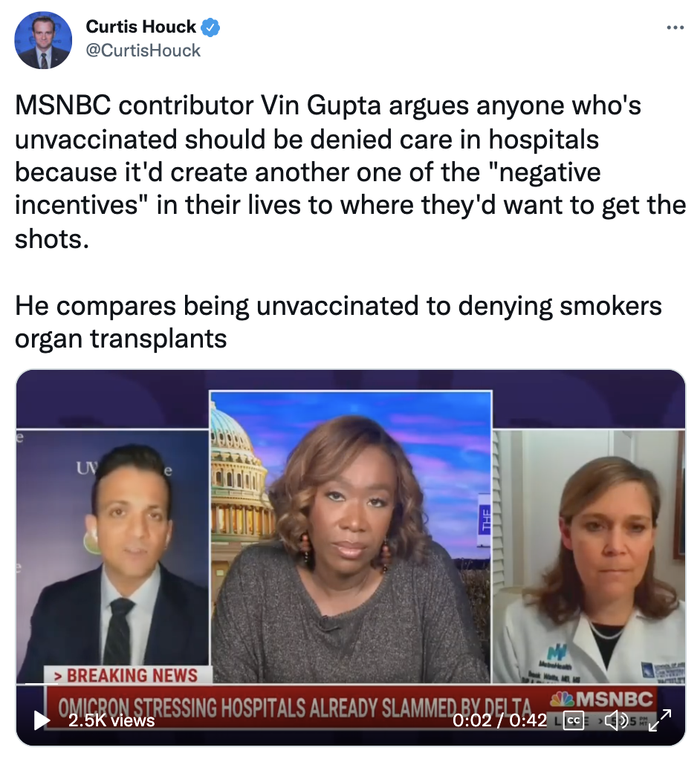Open the three-dot more options menu
The image size is (700, 759).
pos(675,27)
